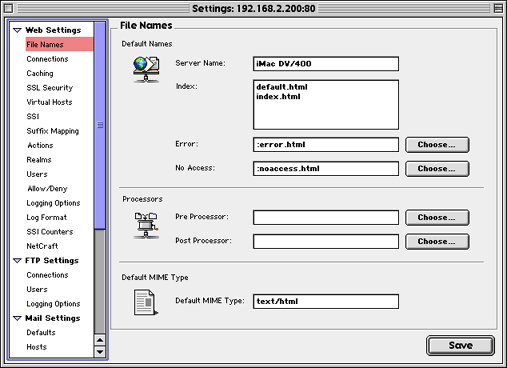Click the No Access file field
Viewport: 507px width, 368px height.
point(326,169)
